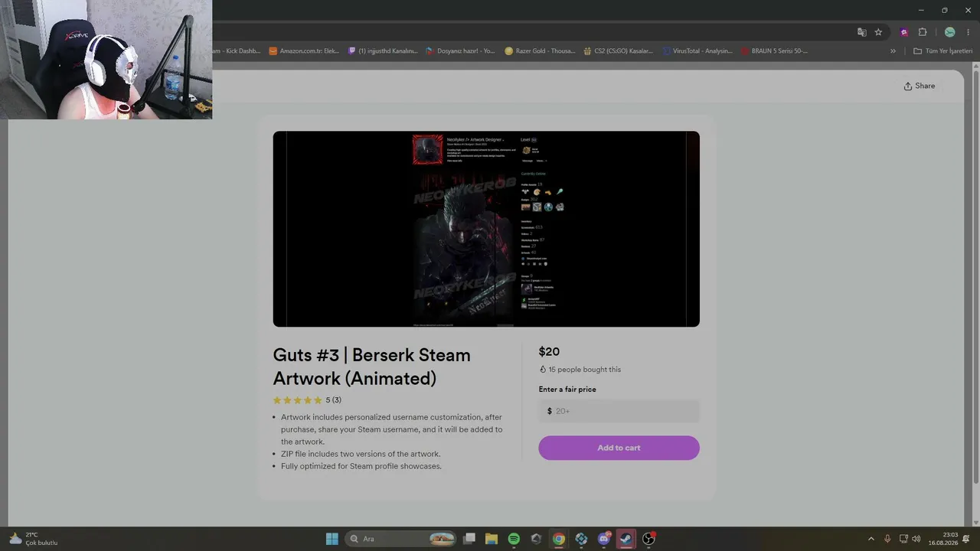Click the five-star rating
The width and height of the screenshot is (980, 551).
[297, 400]
